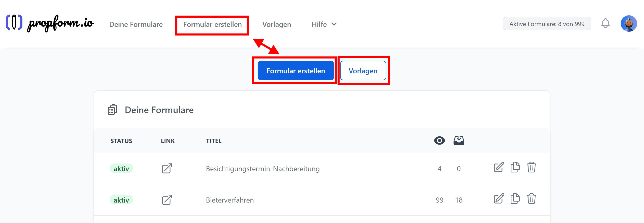Viewport: 644px width, 223px height.
Task: Click the propform.io logo
Action: [x=50, y=23]
